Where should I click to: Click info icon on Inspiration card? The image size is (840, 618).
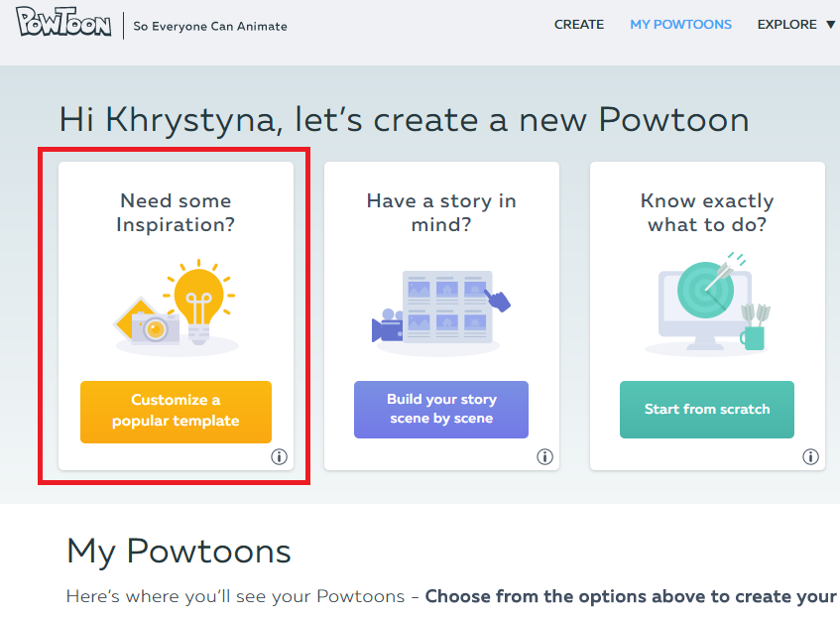[x=279, y=457]
